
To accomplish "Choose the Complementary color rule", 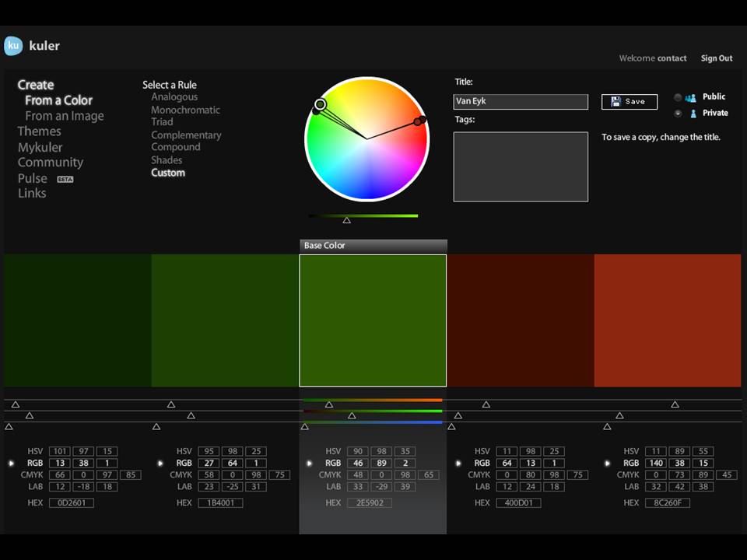I will pos(186,135).
